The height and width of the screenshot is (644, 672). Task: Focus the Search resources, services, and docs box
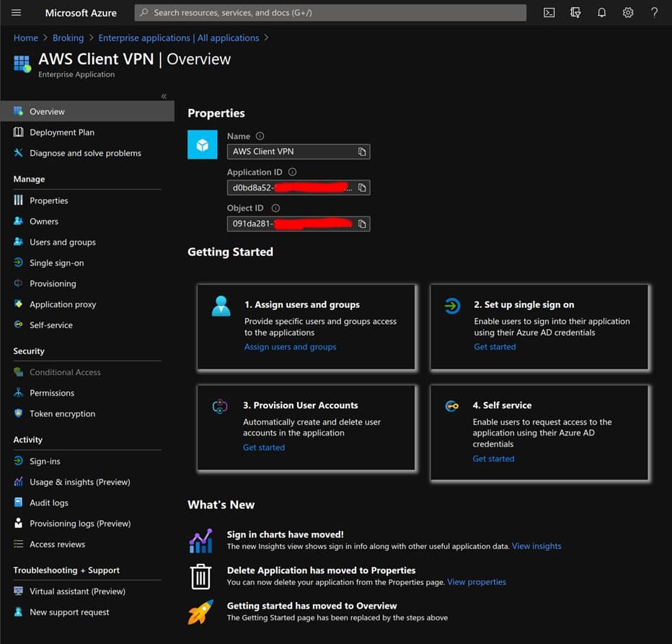[x=330, y=13]
